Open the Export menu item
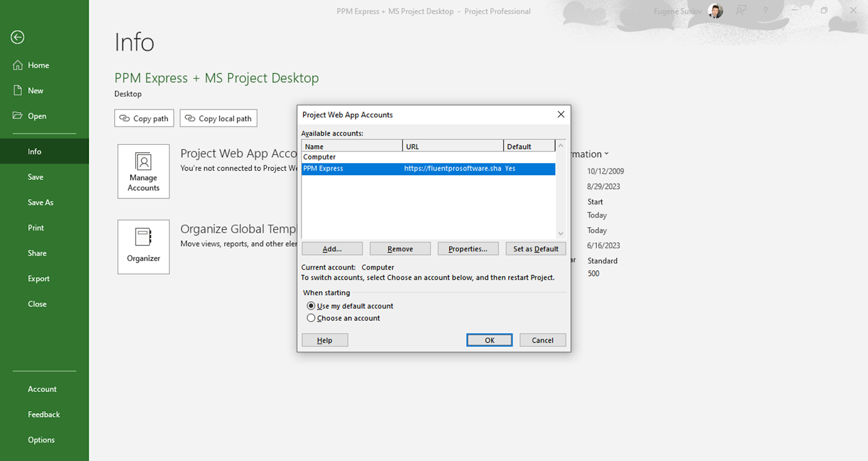The height and width of the screenshot is (461, 868). click(x=44, y=279)
